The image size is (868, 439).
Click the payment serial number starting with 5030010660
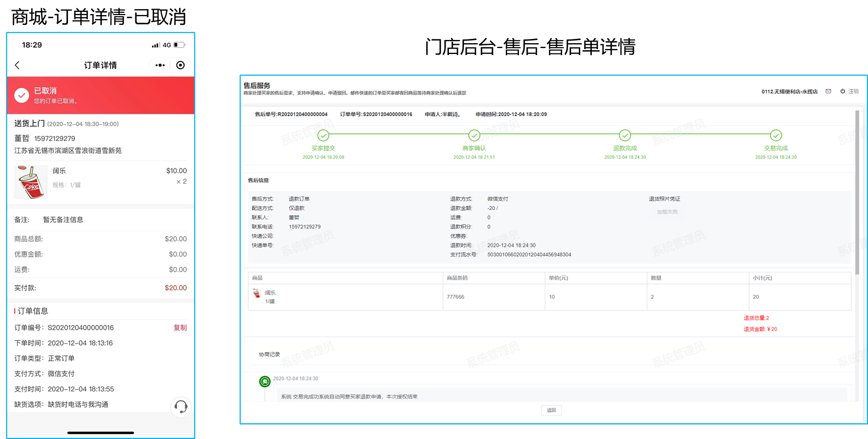(x=529, y=255)
